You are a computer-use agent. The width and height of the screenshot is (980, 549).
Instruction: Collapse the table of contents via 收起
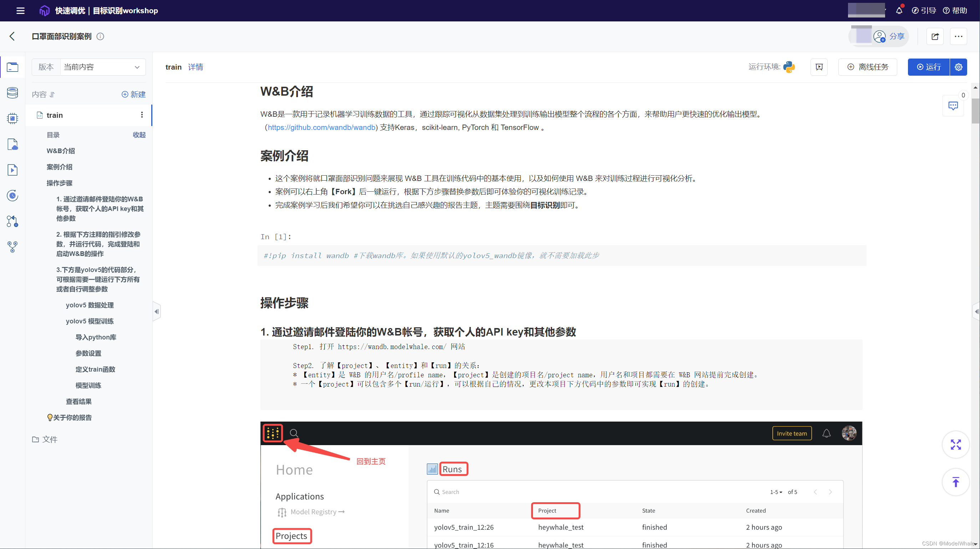[139, 135]
